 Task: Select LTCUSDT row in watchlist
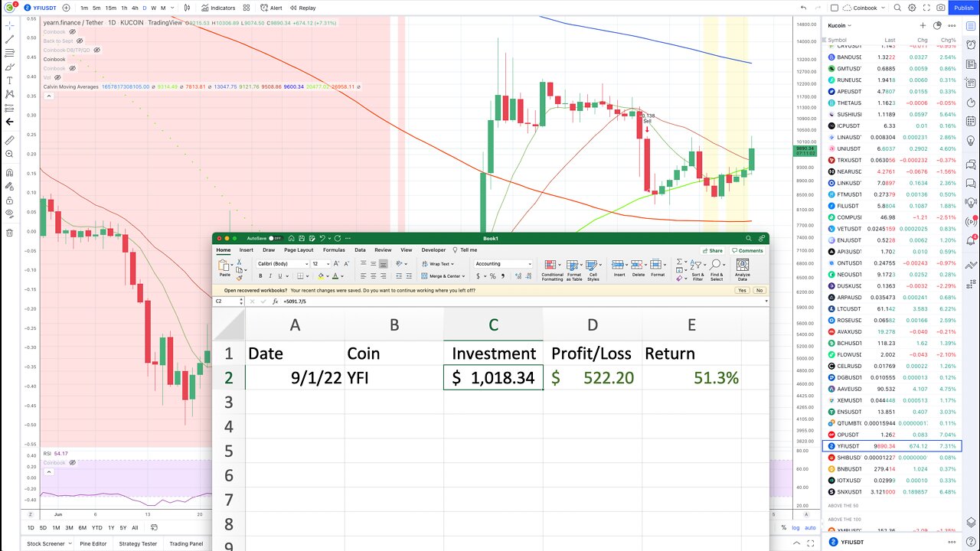[x=893, y=309]
